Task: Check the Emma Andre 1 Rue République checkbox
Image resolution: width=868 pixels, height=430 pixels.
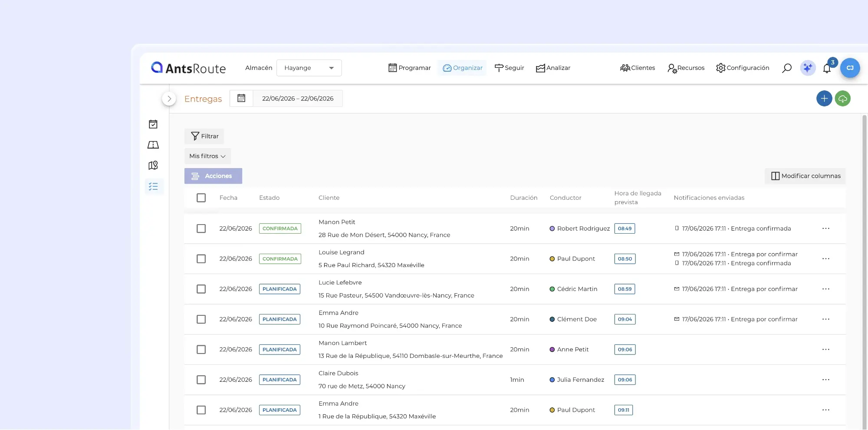Action: 201,410
